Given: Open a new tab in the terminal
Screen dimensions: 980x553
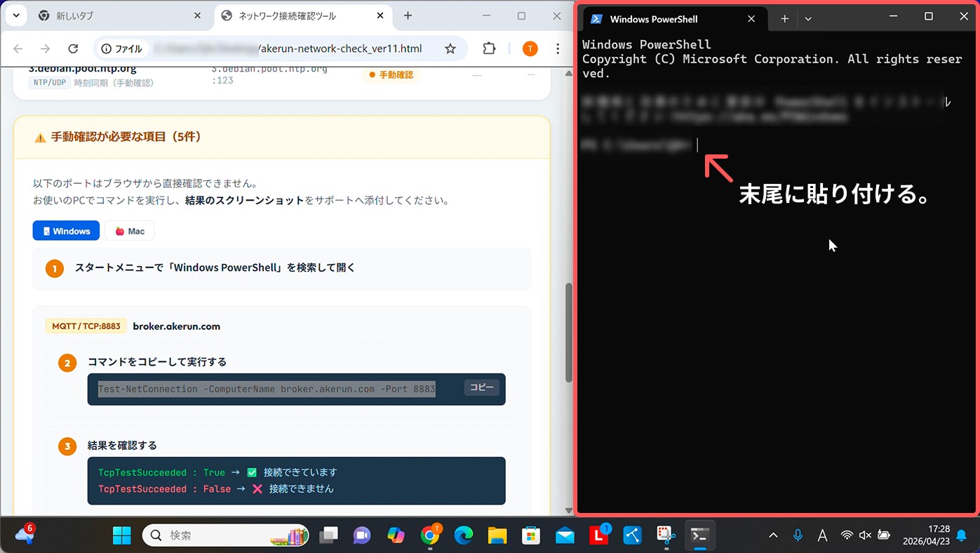Looking at the screenshot, I should (784, 19).
